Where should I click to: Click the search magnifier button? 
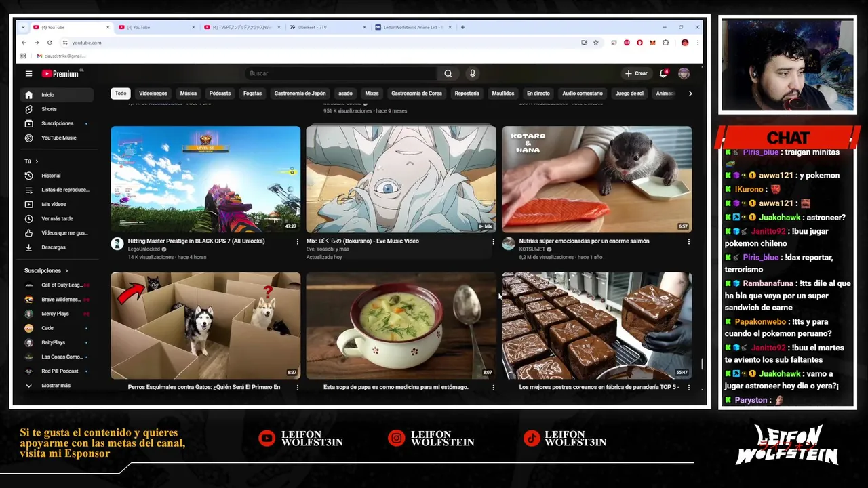[x=448, y=73]
